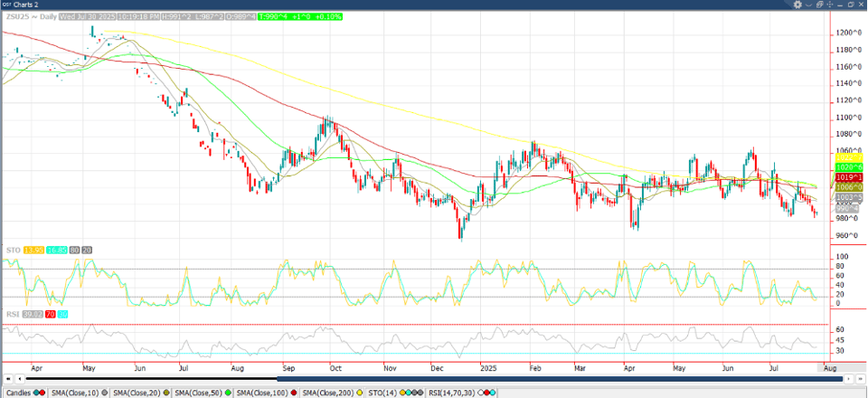Screen dimensions: 868x398
Task: Step chart forward with right arrow
Action: pyautogui.click(x=847, y=379)
